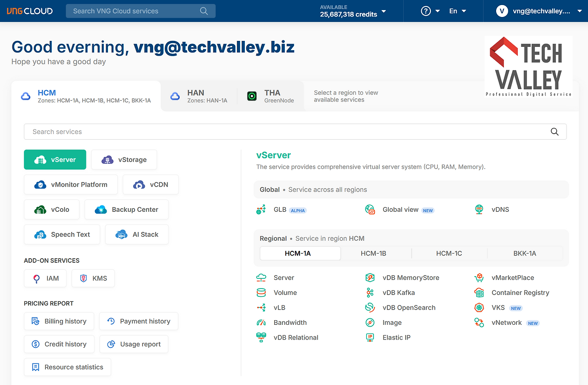The image size is (588, 385).
Task: Select the BKK-1A zone tab
Action: (525, 253)
